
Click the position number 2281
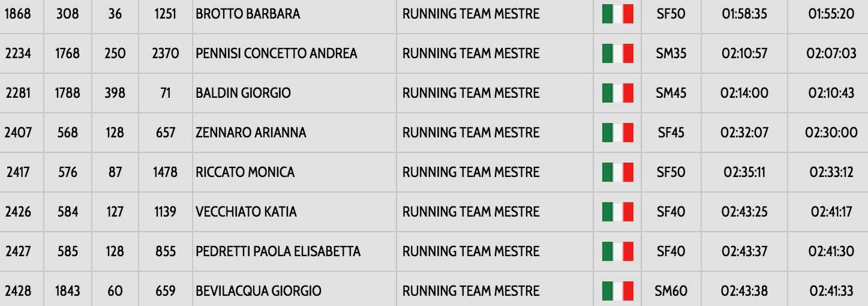20,93
